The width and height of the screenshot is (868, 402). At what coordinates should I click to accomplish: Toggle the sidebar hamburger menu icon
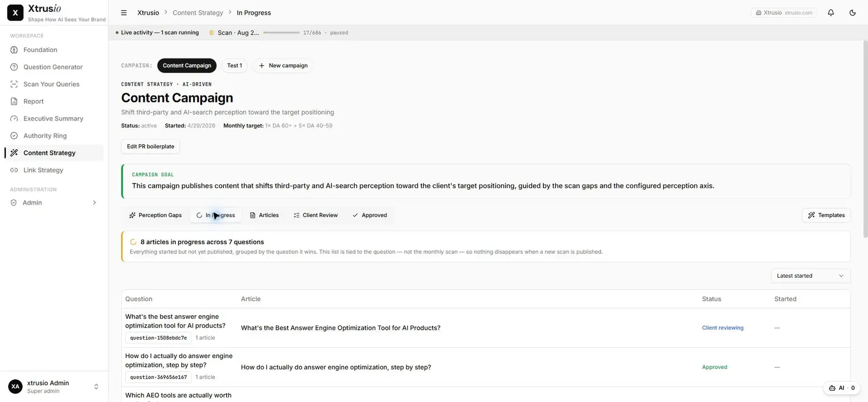tap(124, 12)
